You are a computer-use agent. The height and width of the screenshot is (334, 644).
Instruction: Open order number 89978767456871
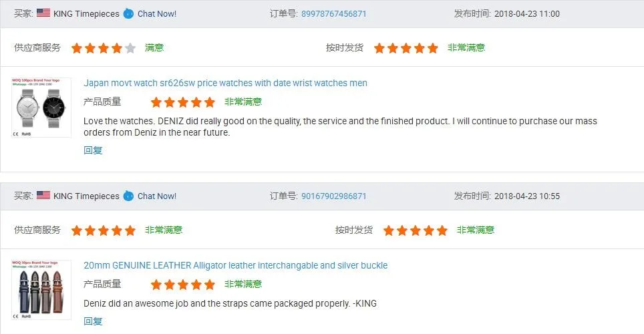[x=333, y=13]
